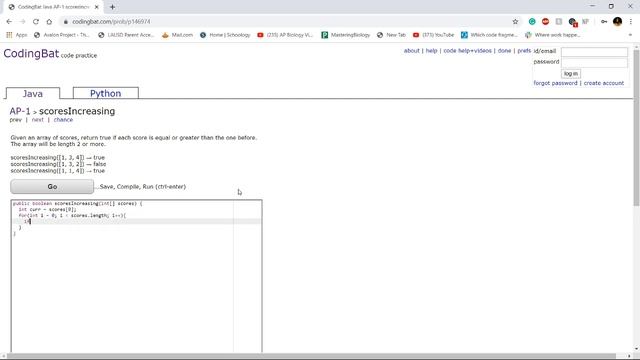Open the password key icon
The height and width of the screenshot is (360, 640).
604,22
